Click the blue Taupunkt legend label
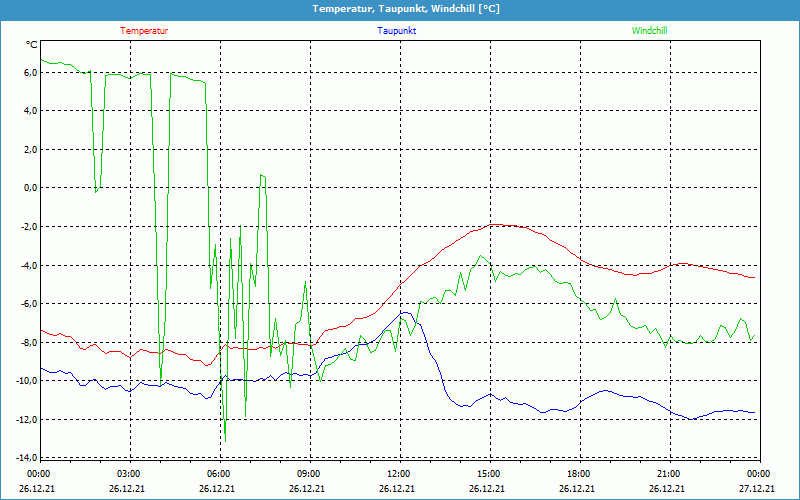The width and height of the screenshot is (800, 500). point(397,31)
